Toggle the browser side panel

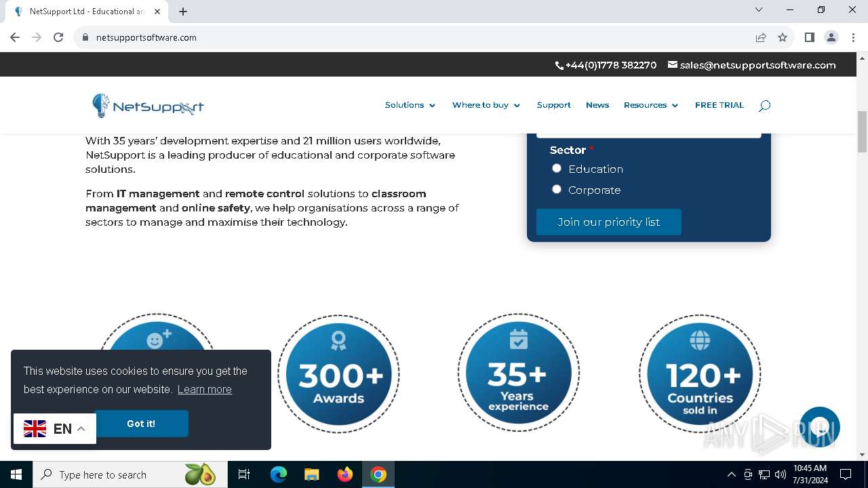pyautogui.click(x=809, y=37)
